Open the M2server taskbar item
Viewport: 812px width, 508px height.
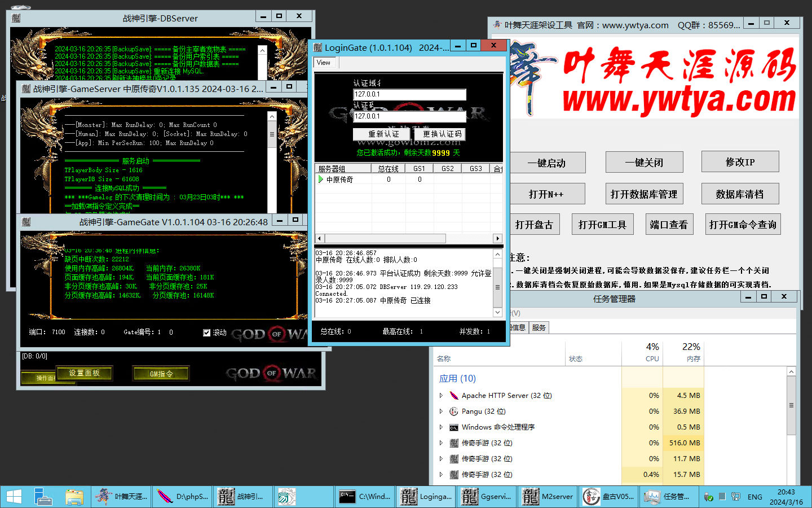tap(548, 497)
